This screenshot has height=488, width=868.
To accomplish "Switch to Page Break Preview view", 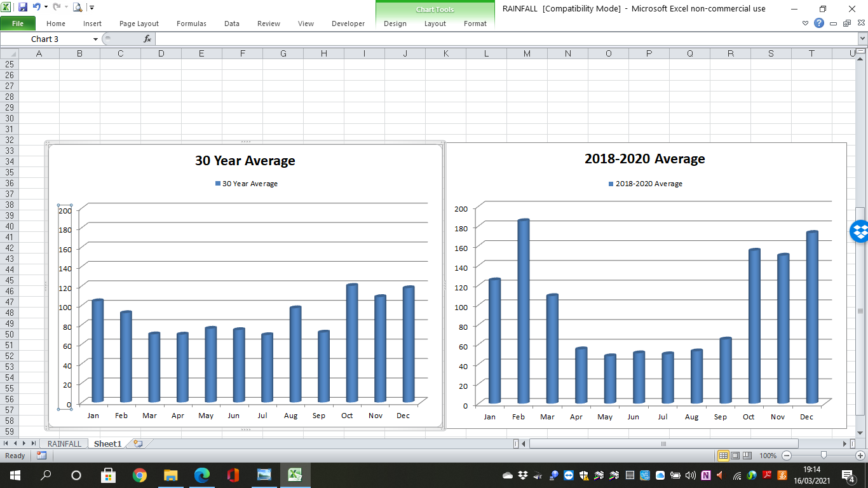I will pos(747,456).
